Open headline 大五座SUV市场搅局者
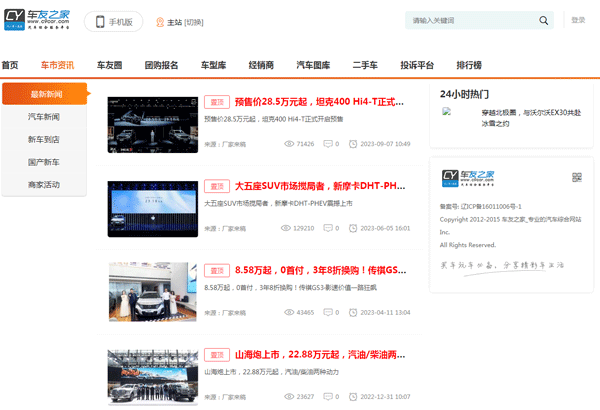This screenshot has height=410, width=600. click(320, 186)
